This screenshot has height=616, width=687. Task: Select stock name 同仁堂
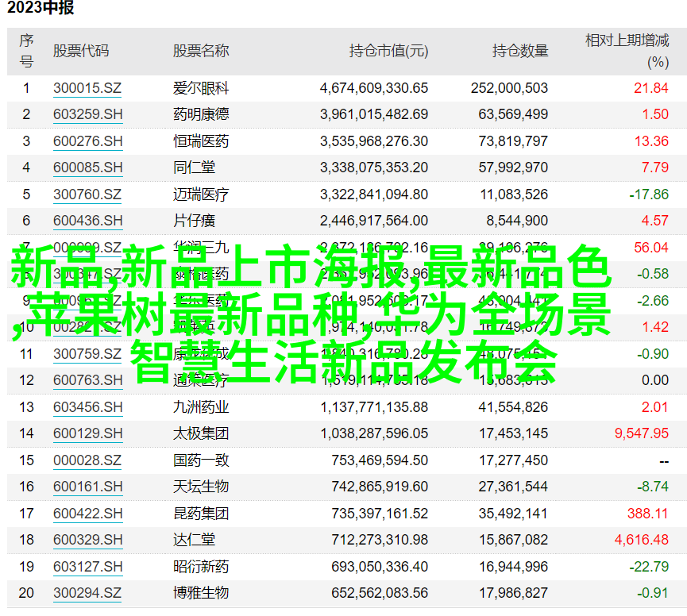[x=194, y=167]
